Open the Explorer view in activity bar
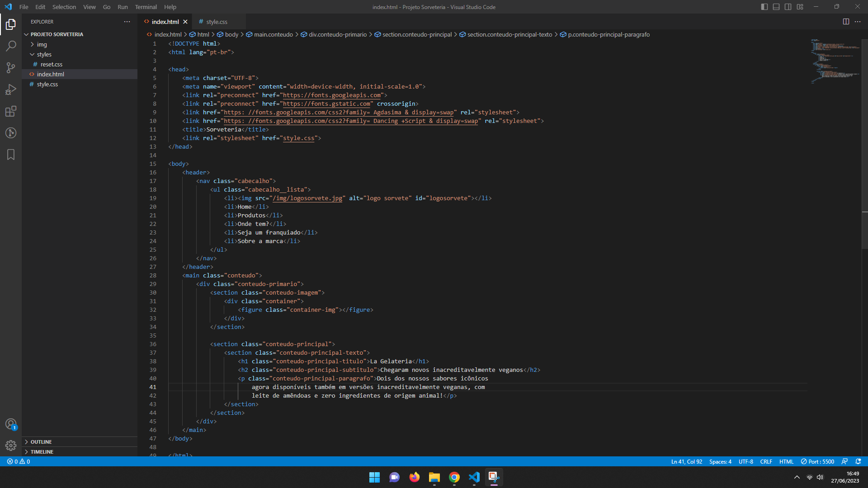868x488 pixels. [11, 24]
